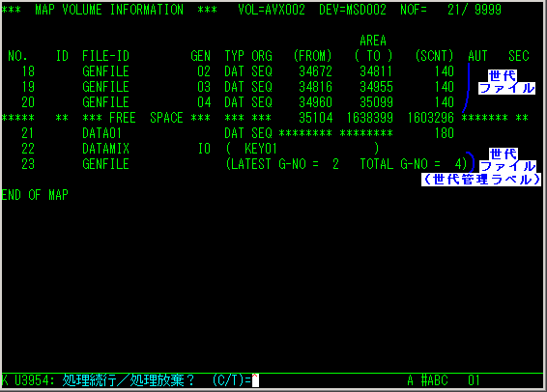
Task: Click the DEV=MSD002 header field
Action: 353,10
